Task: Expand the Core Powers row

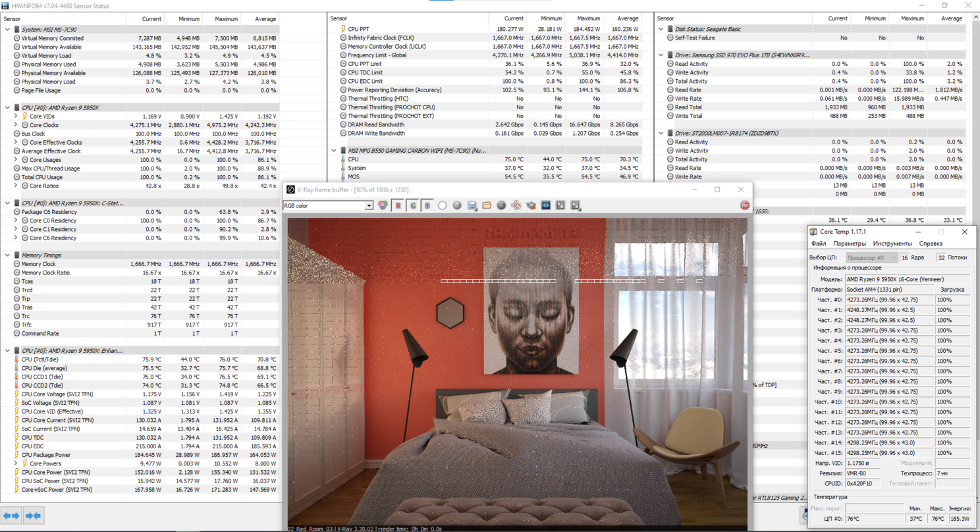Action: click(16, 464)
